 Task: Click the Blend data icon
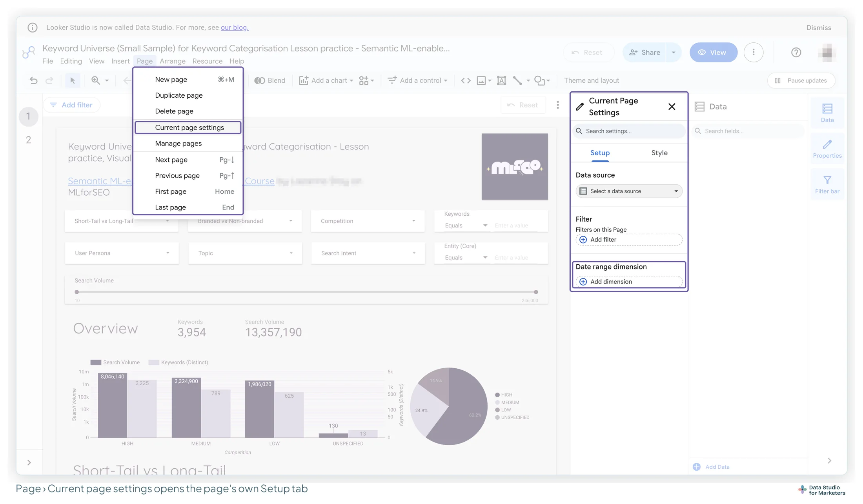point(259,80)
